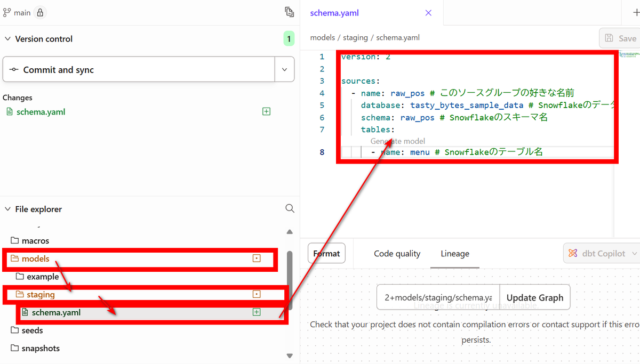Click line number 8 in editor
Viewport: 640px width, 364px height.
click(322, 152)
